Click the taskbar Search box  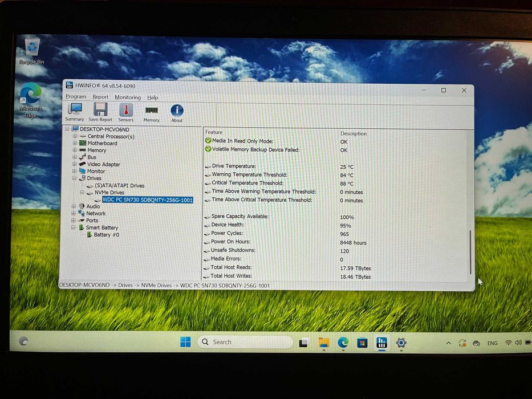(245, 342)
